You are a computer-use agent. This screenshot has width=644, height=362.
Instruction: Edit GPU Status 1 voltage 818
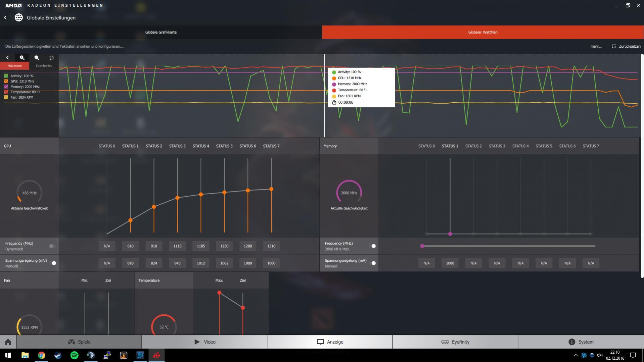[x=130, y=263]
